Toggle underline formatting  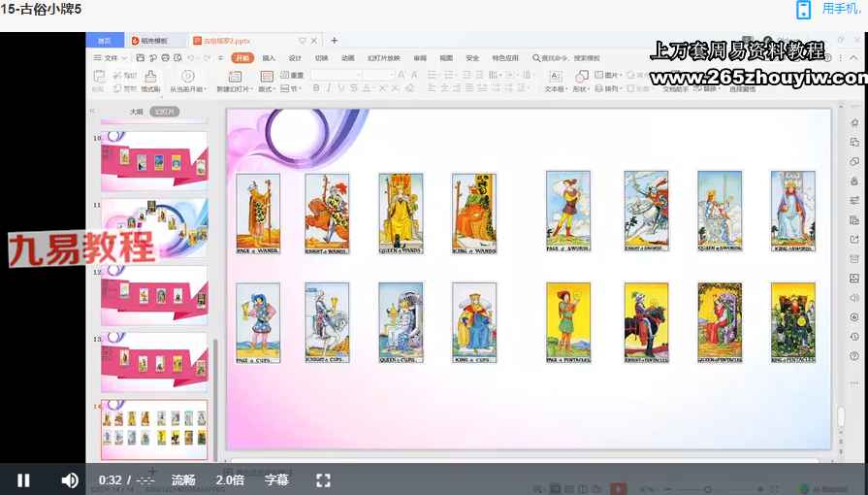(x=341, y=88)
